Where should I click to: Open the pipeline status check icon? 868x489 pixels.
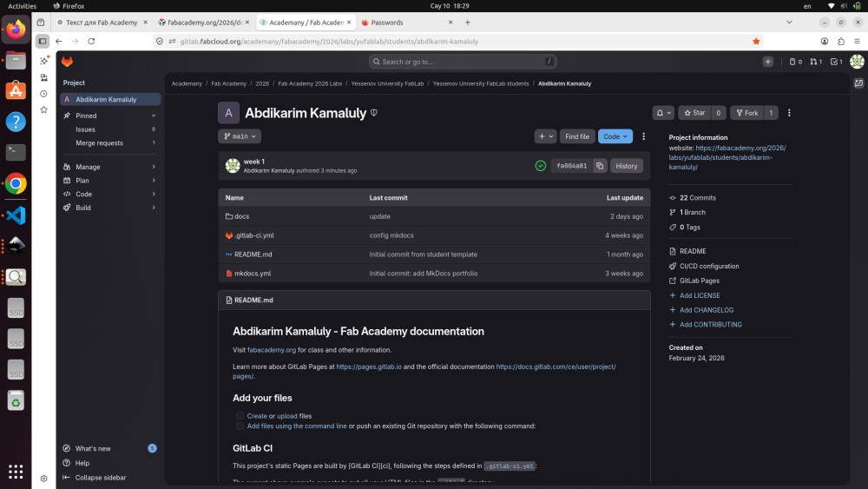(x=541, y=165)
